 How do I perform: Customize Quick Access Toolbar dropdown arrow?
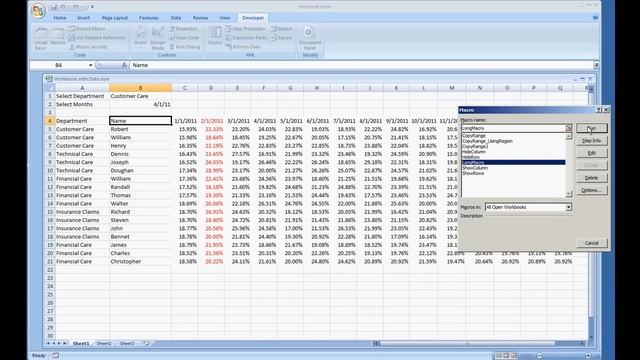92,7
